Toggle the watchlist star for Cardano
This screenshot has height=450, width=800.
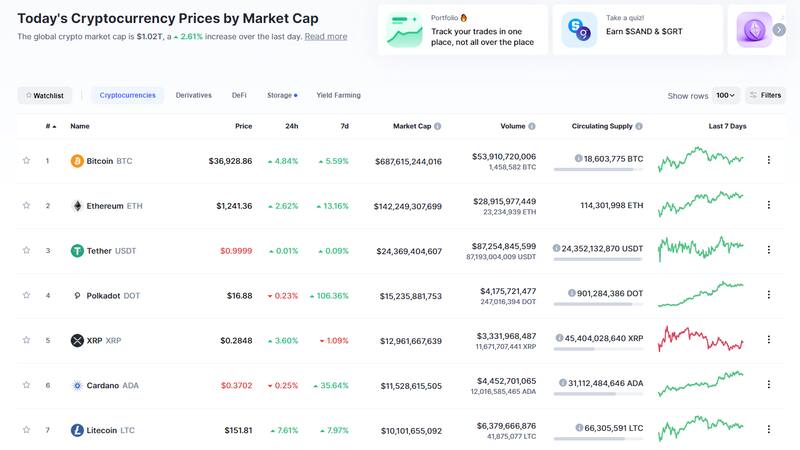pyautogui.click(x=26, y=385)
